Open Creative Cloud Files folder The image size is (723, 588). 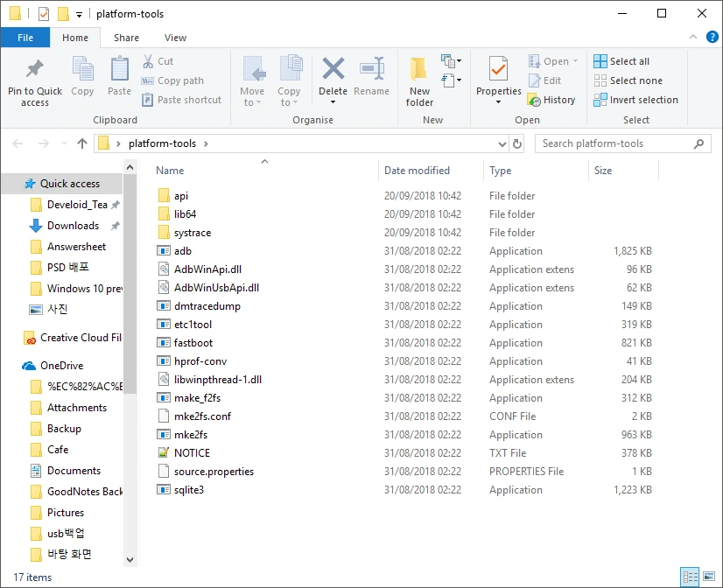point(74,338)
